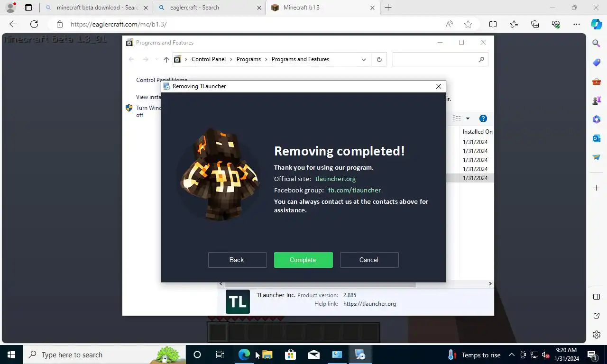Screen dimensions: 607x364
Task: Open the Tools briefcase icon in sidebar
Action: [597, 82]
